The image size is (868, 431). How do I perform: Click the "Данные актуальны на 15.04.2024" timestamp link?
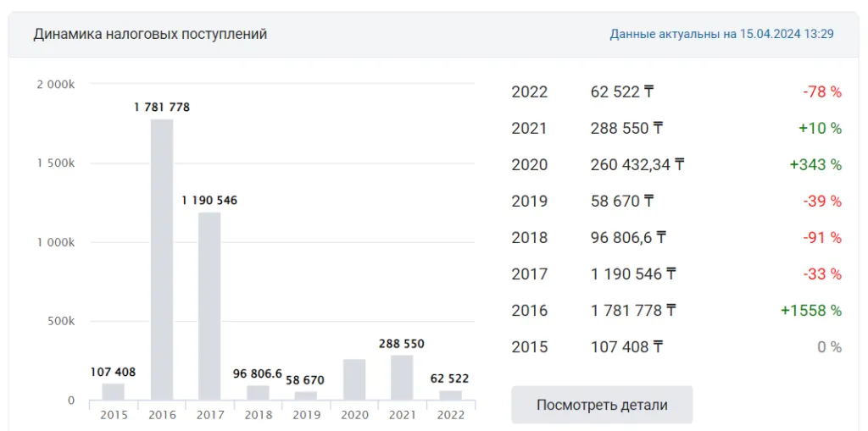(721, 34)
